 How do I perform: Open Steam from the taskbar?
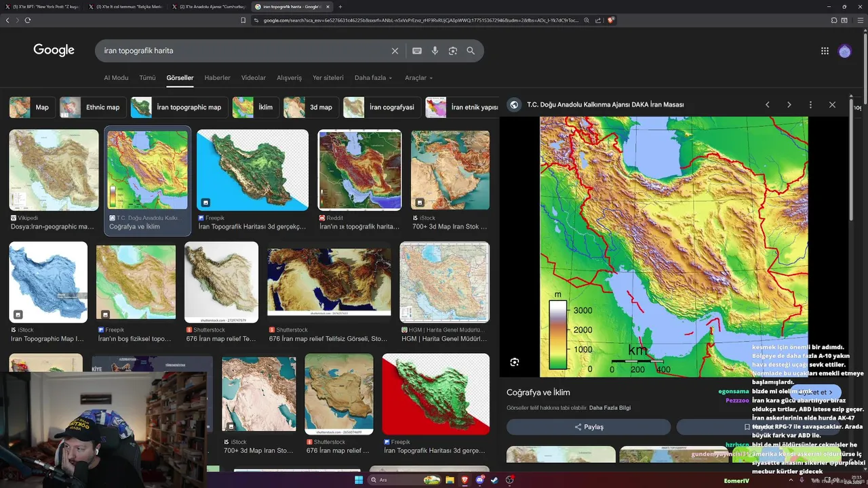(x=494, y=480)
